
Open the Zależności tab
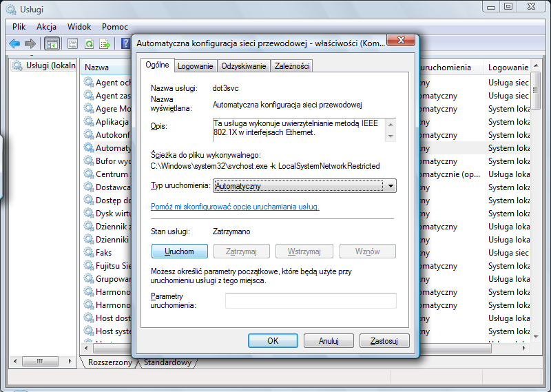click(x=291, y=66)
